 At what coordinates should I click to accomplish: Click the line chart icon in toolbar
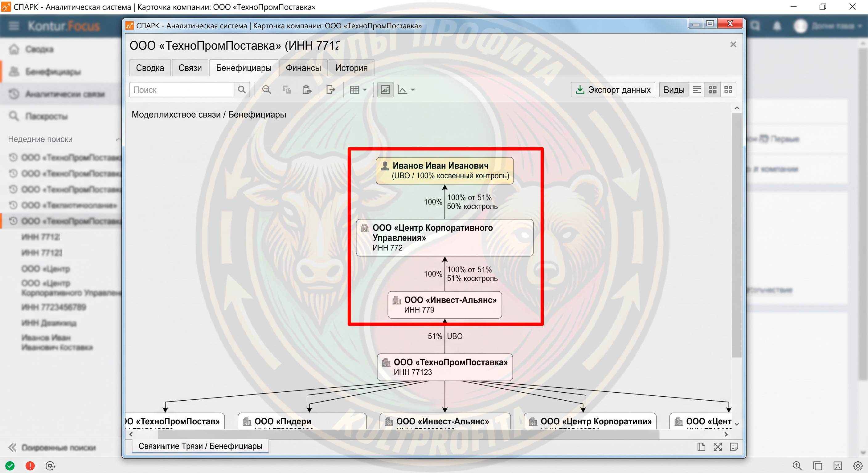(402, 90)
